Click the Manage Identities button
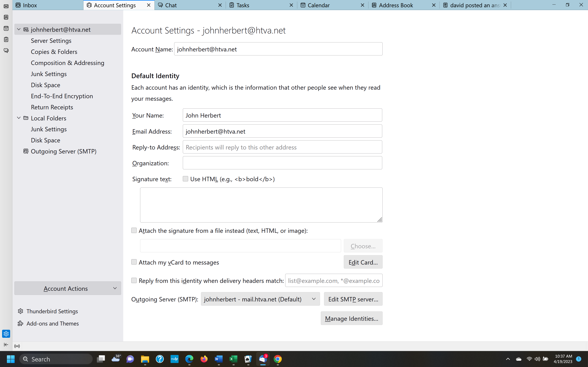 click(351, 318)
